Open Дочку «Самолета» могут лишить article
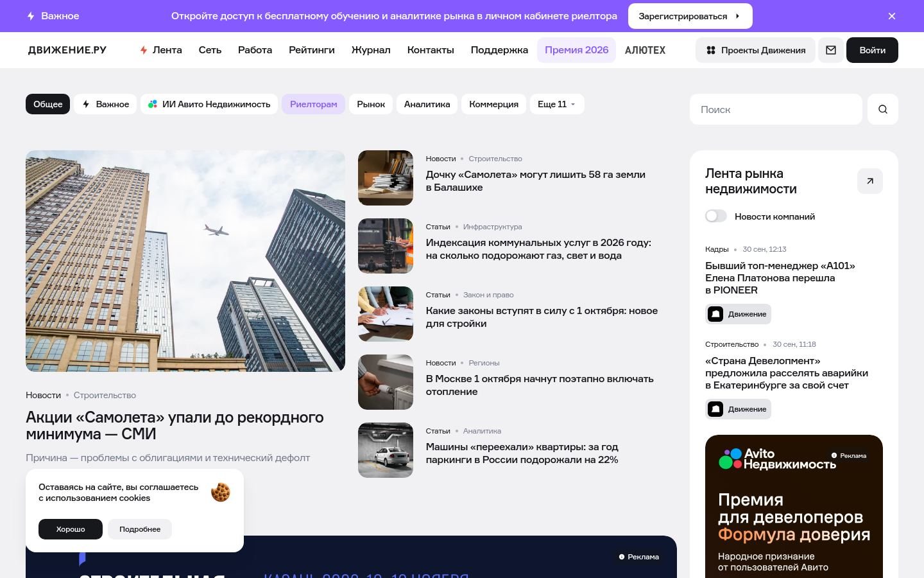 point(535,180)
